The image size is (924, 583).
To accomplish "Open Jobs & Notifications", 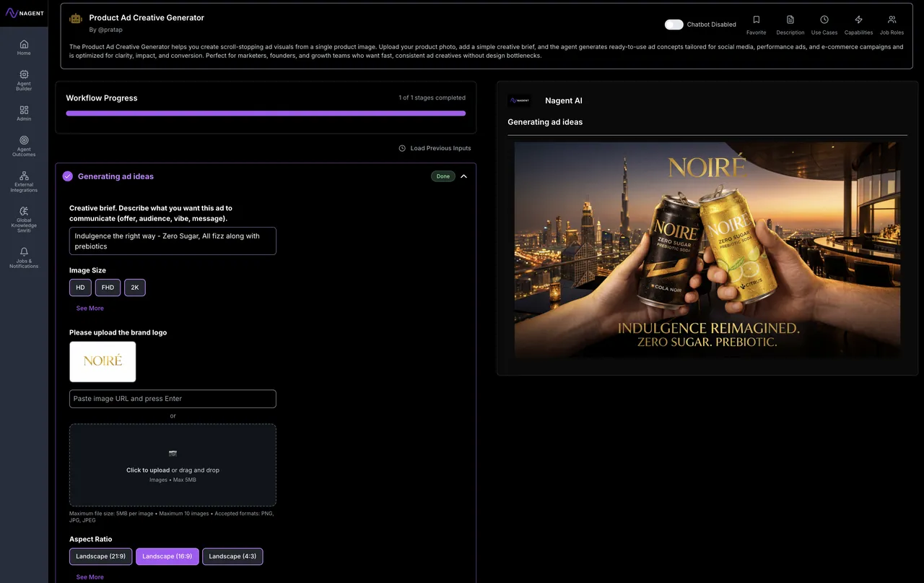I will coord(24,257).
